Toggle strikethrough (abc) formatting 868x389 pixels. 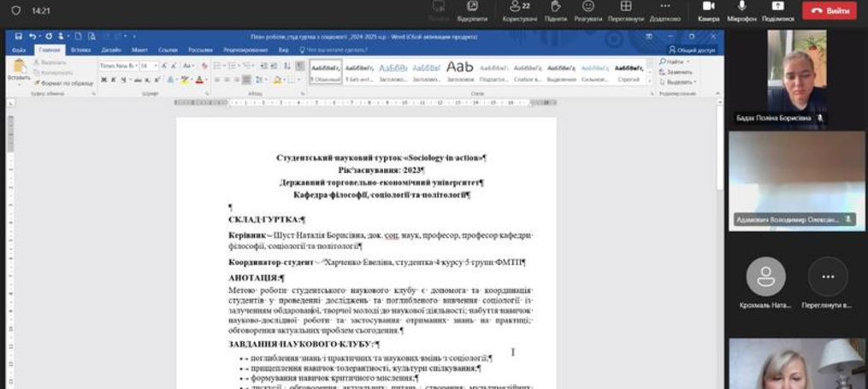point(138,80)
